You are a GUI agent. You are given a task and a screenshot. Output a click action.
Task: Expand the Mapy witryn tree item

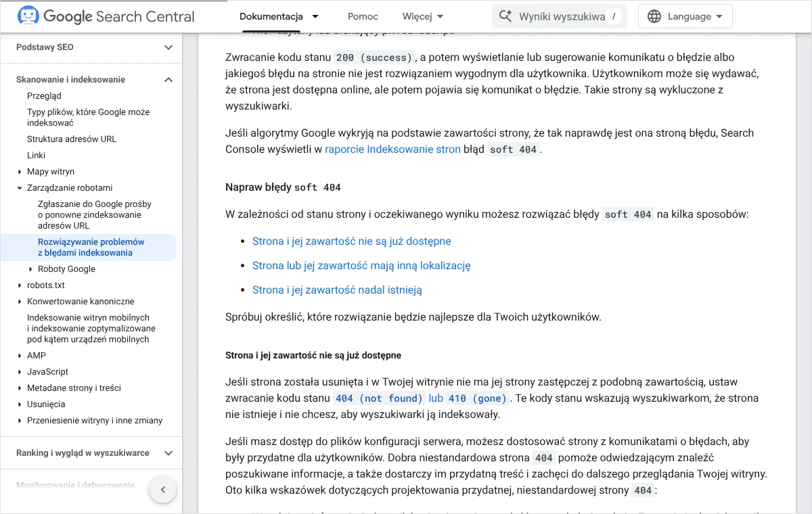coord(20,172)
